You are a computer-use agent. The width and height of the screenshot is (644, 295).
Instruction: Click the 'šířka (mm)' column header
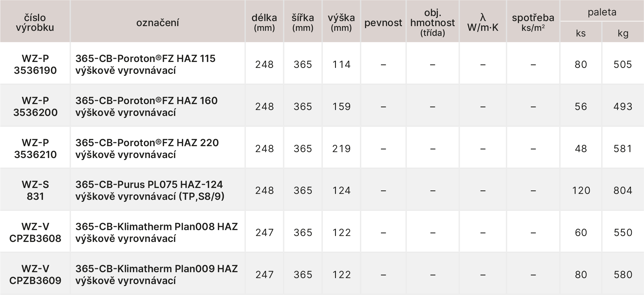coord(303,23)
